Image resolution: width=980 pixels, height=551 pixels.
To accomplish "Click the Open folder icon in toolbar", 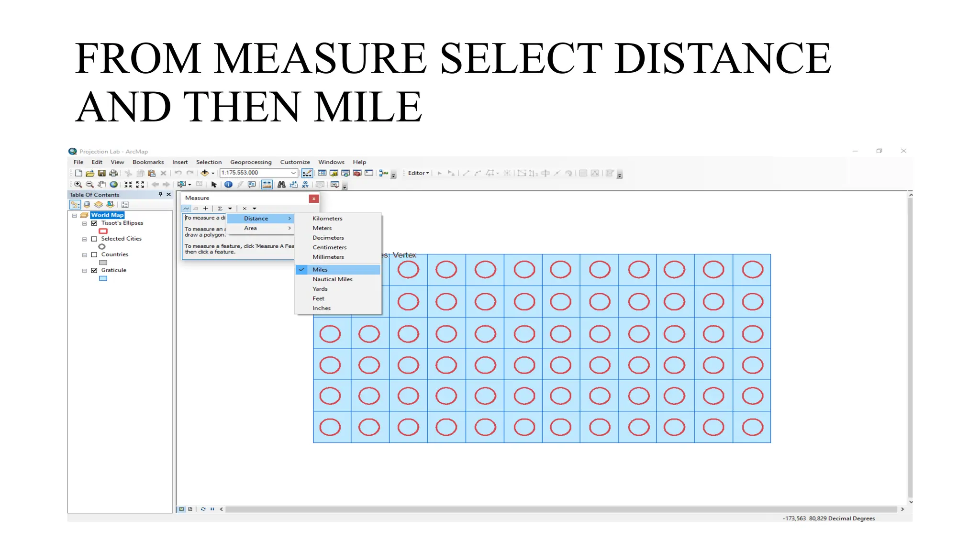I will coord(89,173).
